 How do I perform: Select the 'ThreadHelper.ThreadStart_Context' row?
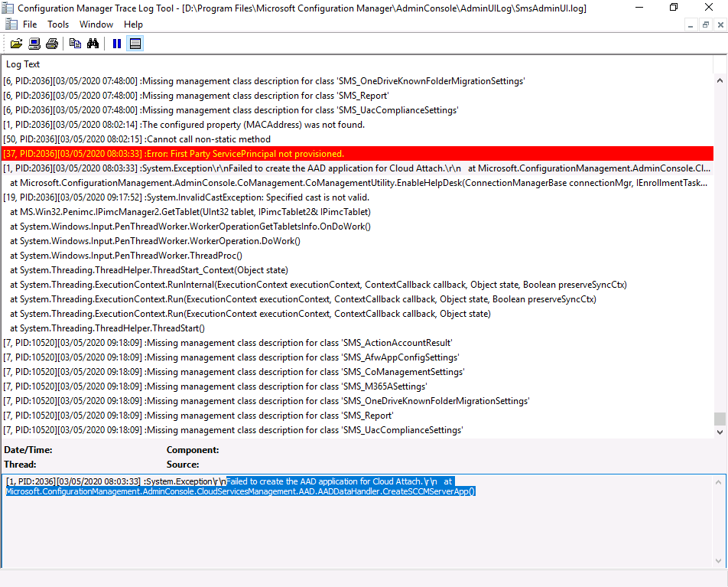pyautogui.click(x=358, y=270)
